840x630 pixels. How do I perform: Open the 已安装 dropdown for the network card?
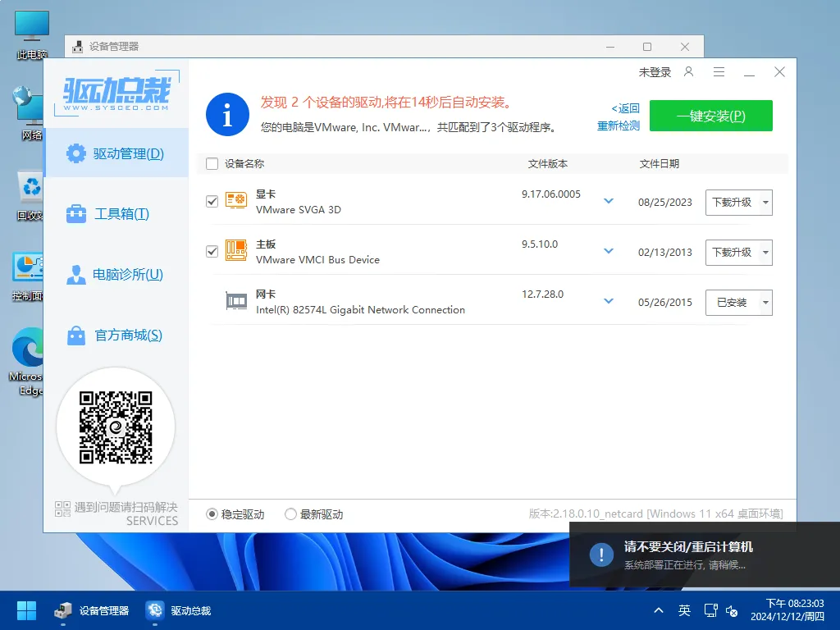tap(765, 302)
